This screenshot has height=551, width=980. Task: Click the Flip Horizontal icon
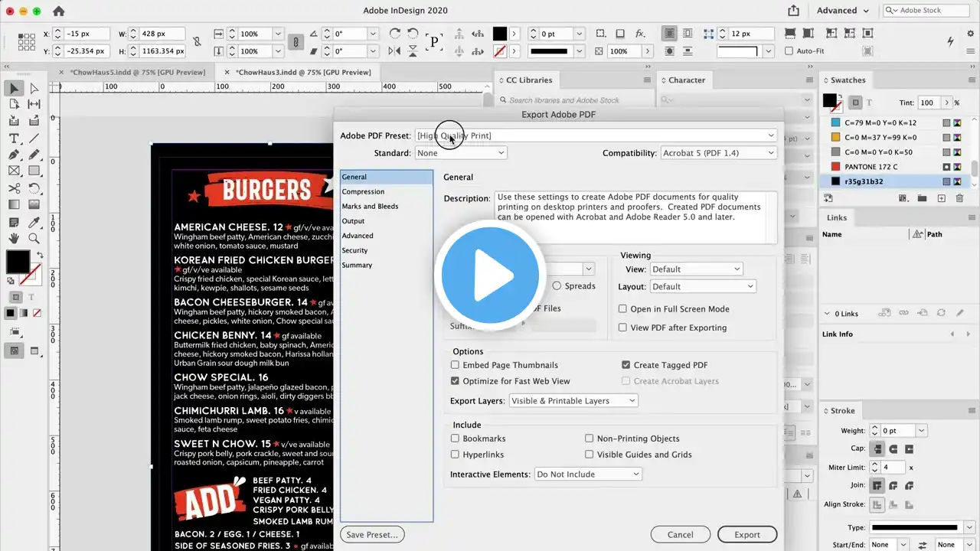click(x=395, y=51)
